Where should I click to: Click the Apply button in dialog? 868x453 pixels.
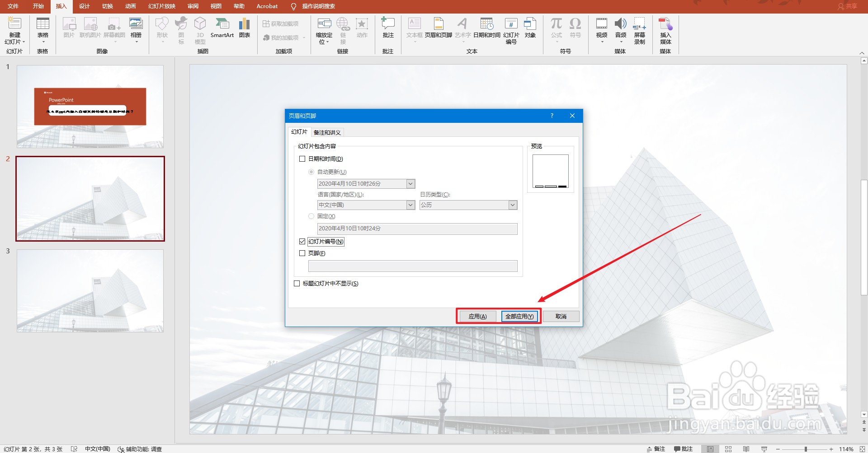click(477, 316)
